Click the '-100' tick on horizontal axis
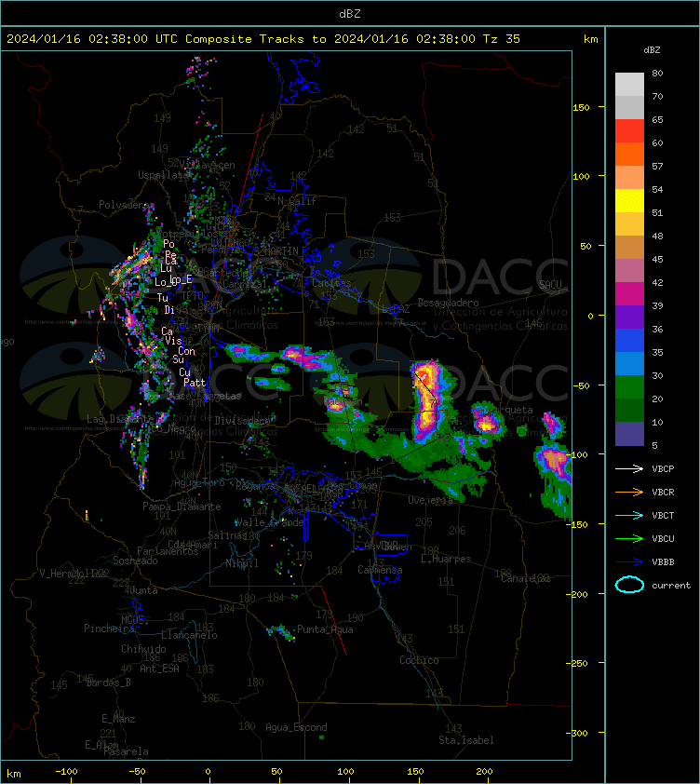Screen dimensions: 700x784 66,772
